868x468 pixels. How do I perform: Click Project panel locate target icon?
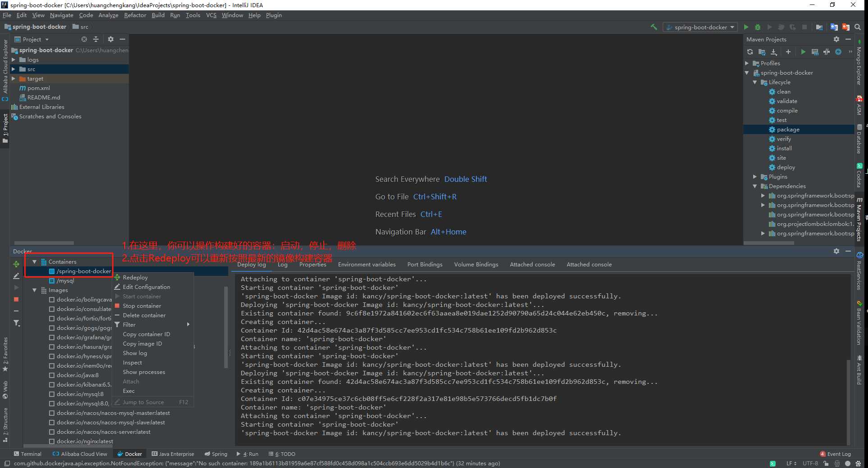[84, 39]
